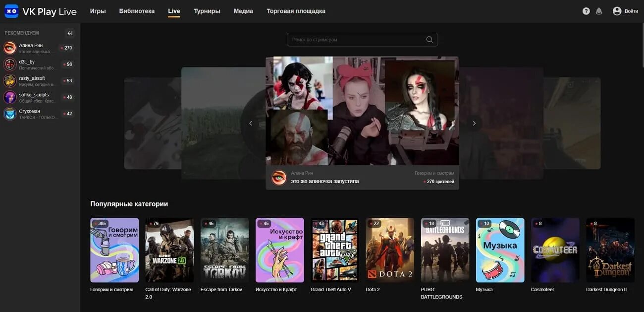Click stream title это же алиночка запустила

325,182
